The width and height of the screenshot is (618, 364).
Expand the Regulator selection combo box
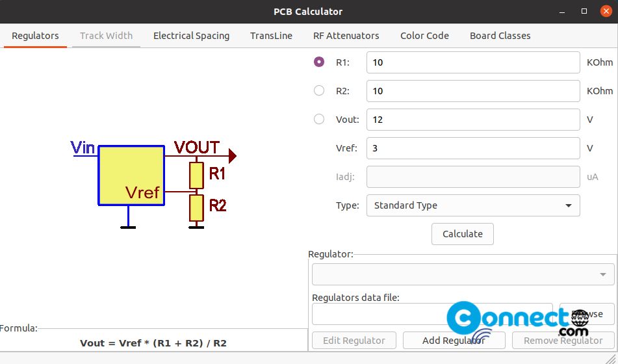click(463, 274)
